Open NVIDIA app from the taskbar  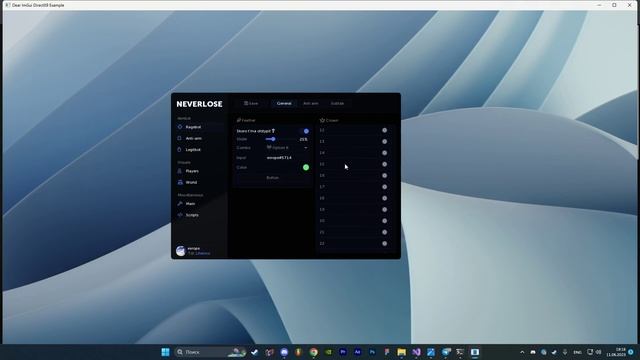coord(328,352)
